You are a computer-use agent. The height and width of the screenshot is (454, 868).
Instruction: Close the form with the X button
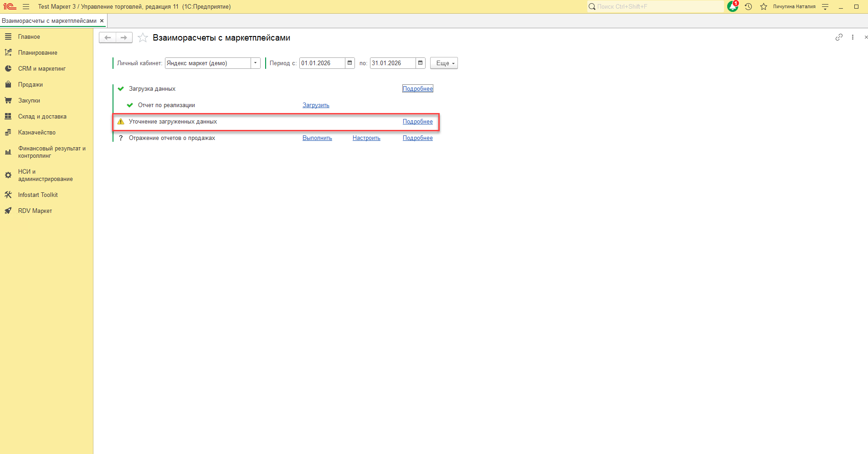[866, 37]
